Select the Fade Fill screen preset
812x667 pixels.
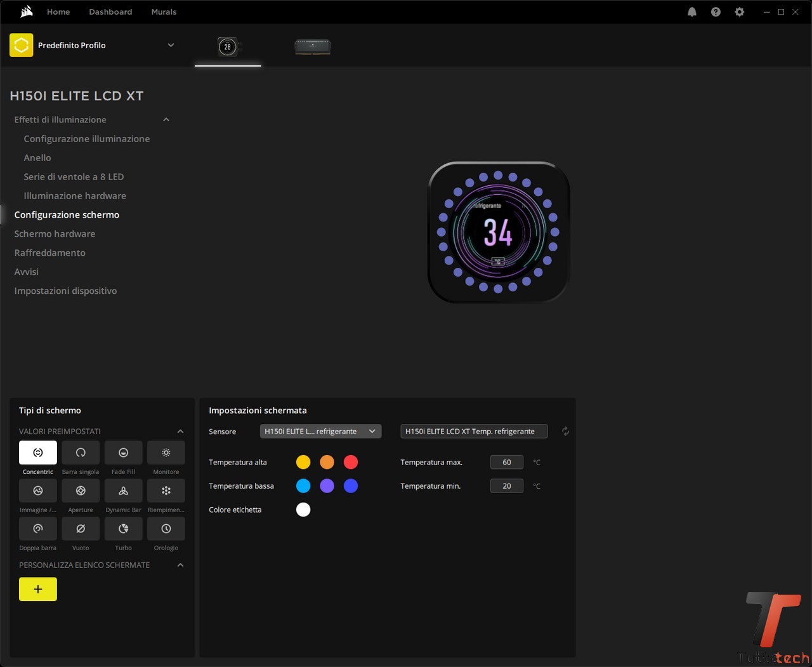coord(123,452)
